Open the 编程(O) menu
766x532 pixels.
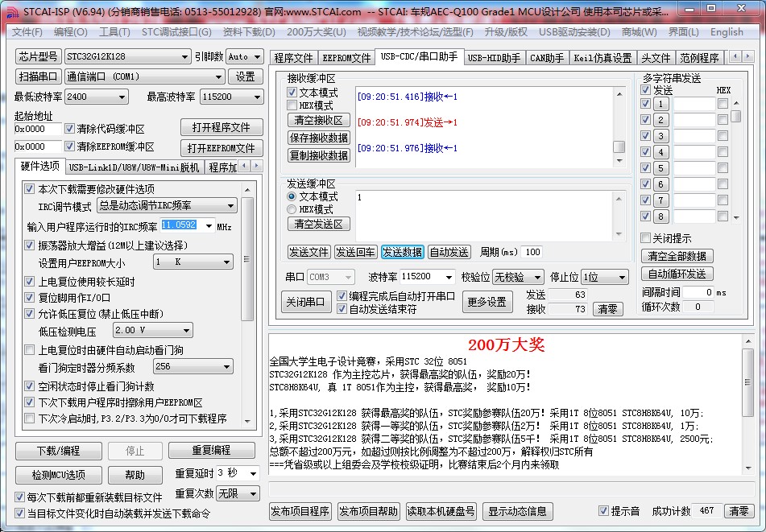coord(70,32)
